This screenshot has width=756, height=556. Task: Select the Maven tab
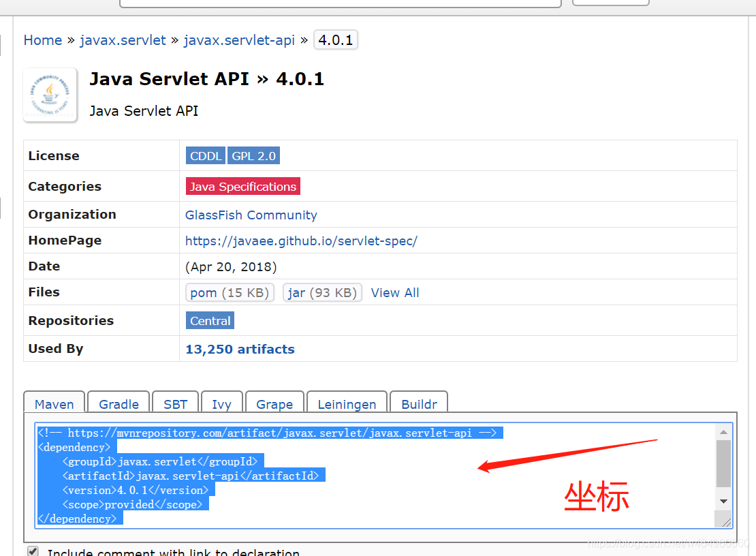pyautogui.click(x=54, y=403)
